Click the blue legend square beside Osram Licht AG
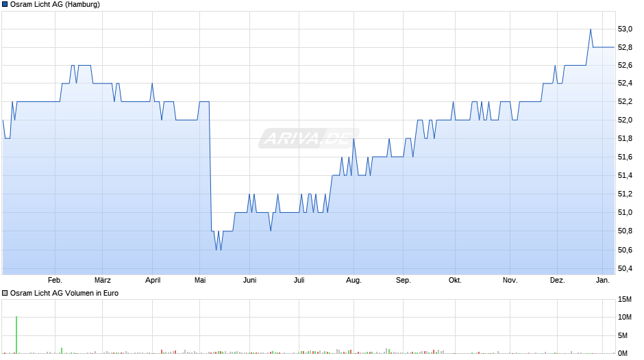This screenshot has width=644, height=360. point(5,5)
